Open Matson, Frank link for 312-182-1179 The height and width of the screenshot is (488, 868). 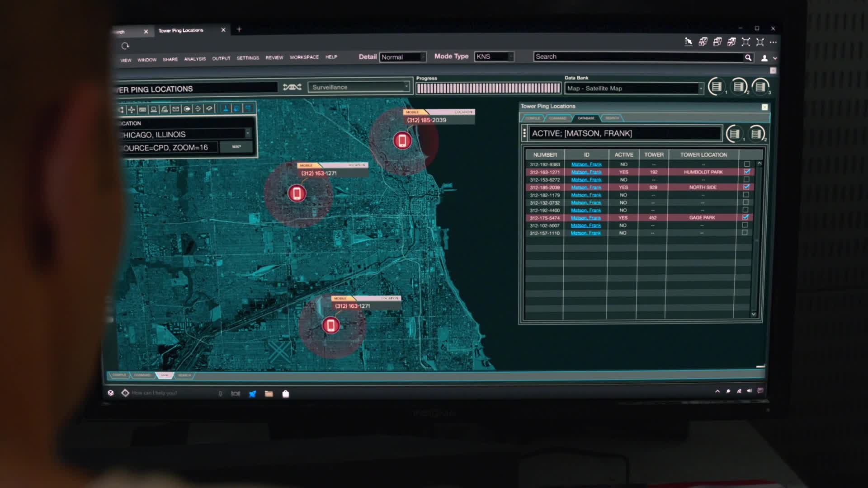pyautogui.click(x=586, y=195)
